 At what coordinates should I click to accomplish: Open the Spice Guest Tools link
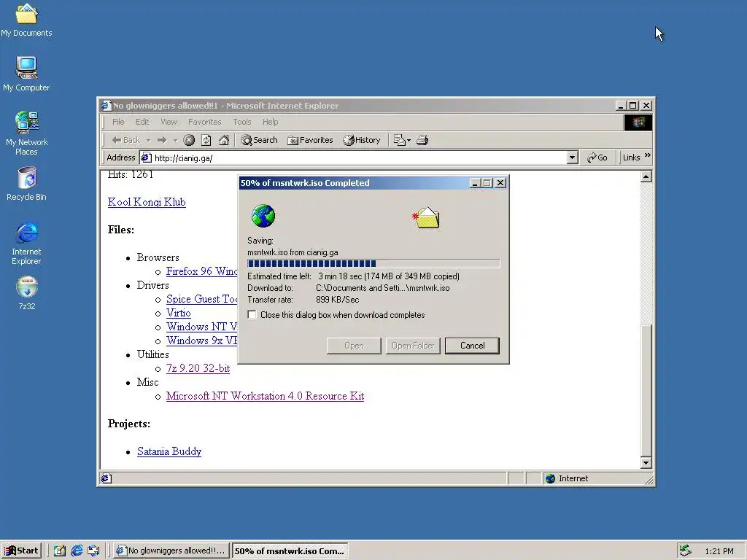tap(201, 299)
